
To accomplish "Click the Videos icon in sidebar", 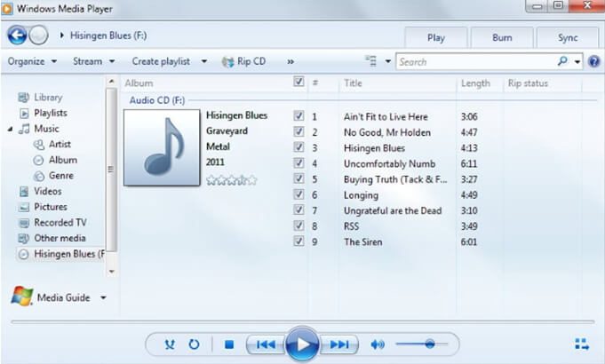I will pos(24,191).
